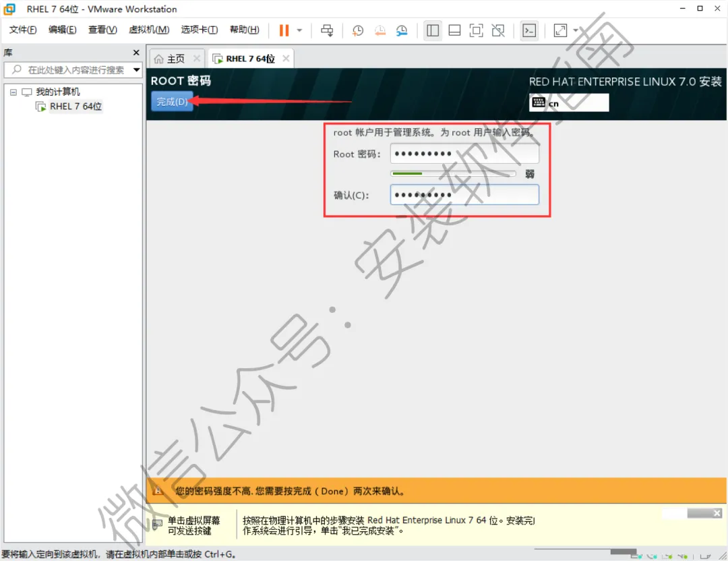The width and height of the screenshot is (728, 561).
Task: Toggle the thumbnail bar view
Action: [x=454, y=30]
